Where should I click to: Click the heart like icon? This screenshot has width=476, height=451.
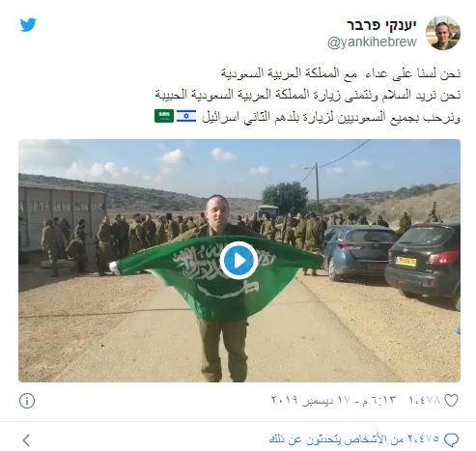[x=451, y=400]
